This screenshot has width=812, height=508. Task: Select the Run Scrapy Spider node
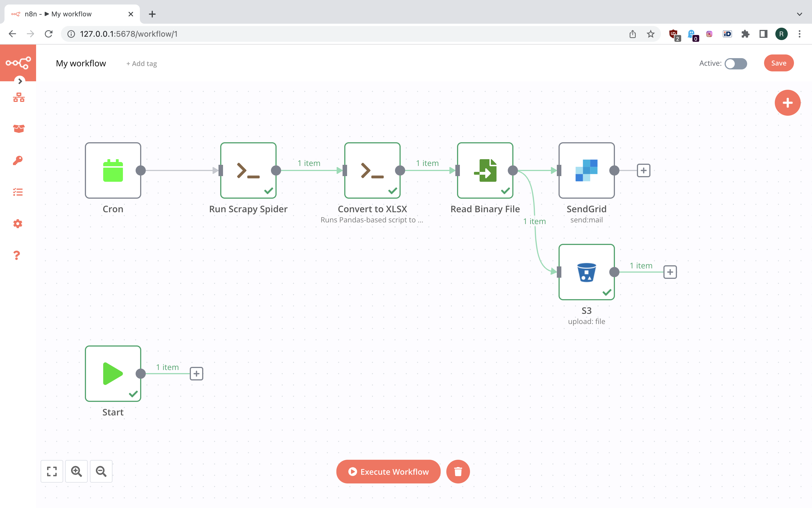coord(248,170)
